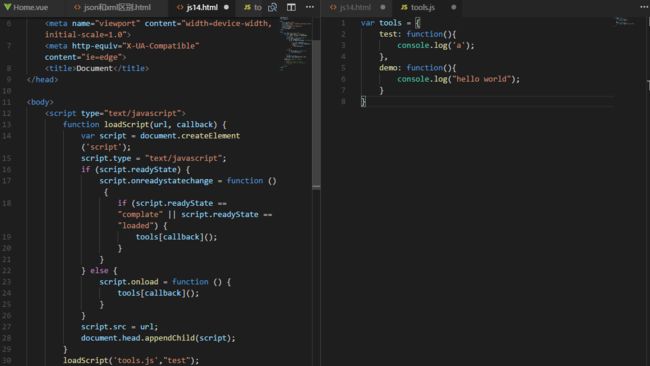The width and height of the screenshot is (650, 366).
Task: Click 'tools[callback]();' on line 19
Action: (x=176, y=237)
